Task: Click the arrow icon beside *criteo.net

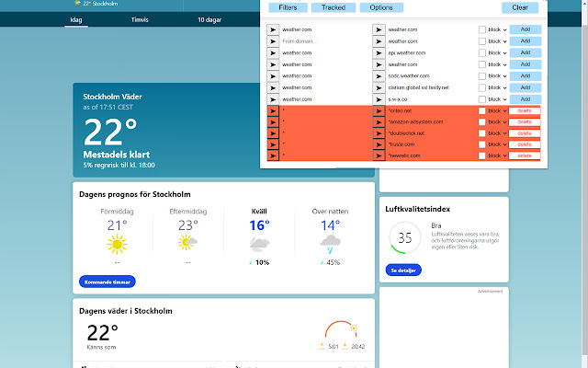Action: pos(379,110)
